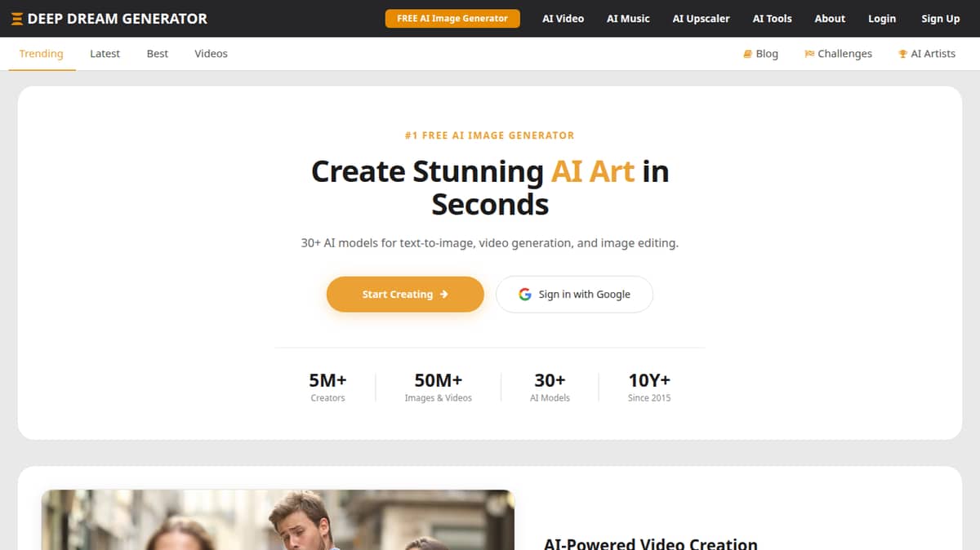This screenshot has width=980, height=550.
Task: Click the Deep Dream Generator logo icon
Action: pos(17,18)
